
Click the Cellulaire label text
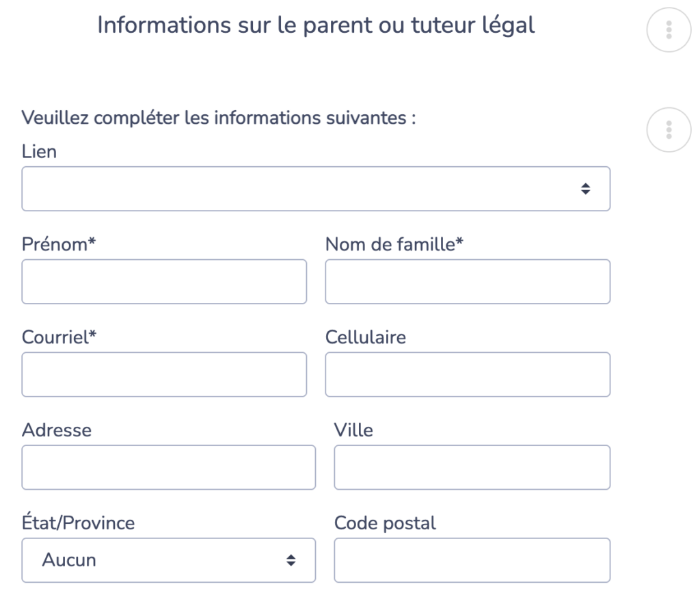365,337
